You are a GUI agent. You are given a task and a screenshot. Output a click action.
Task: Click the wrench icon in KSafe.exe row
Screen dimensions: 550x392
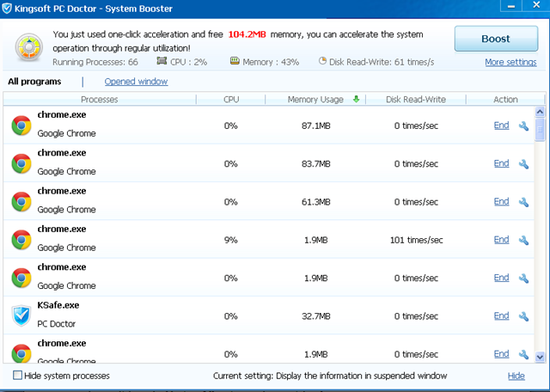point(523,316)
